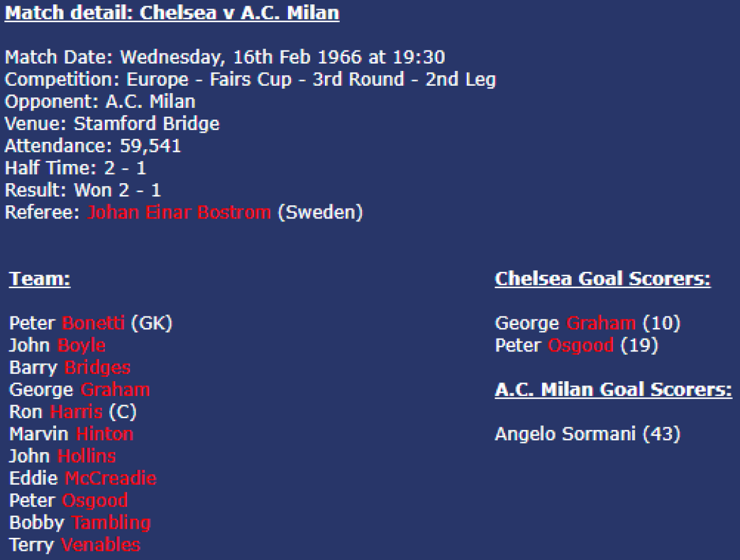Click the Attendance 59,541 line

pyautogui.click(x=93, y=146)
